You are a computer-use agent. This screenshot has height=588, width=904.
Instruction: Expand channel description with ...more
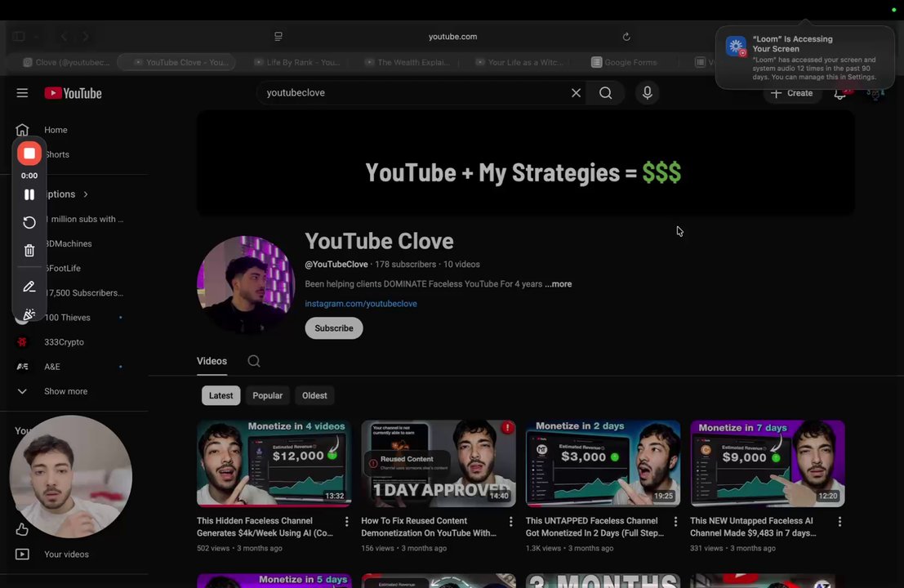[558, 283]
